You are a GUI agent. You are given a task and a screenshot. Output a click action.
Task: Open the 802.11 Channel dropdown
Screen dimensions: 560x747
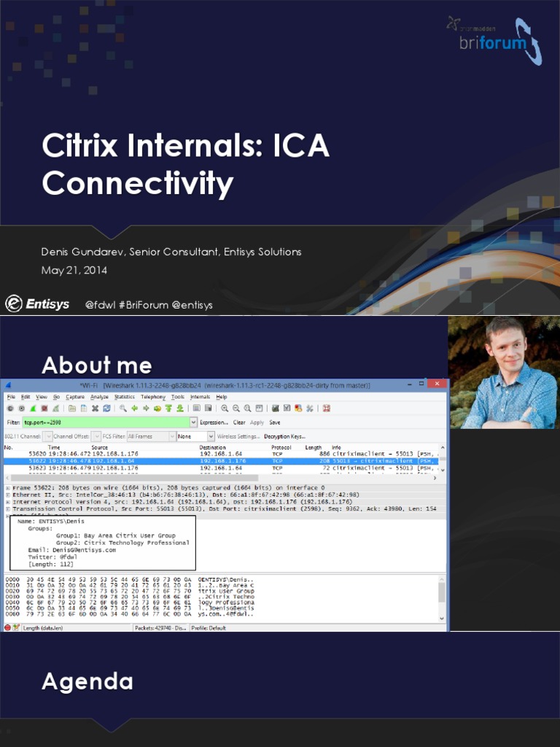click(48, 436)
